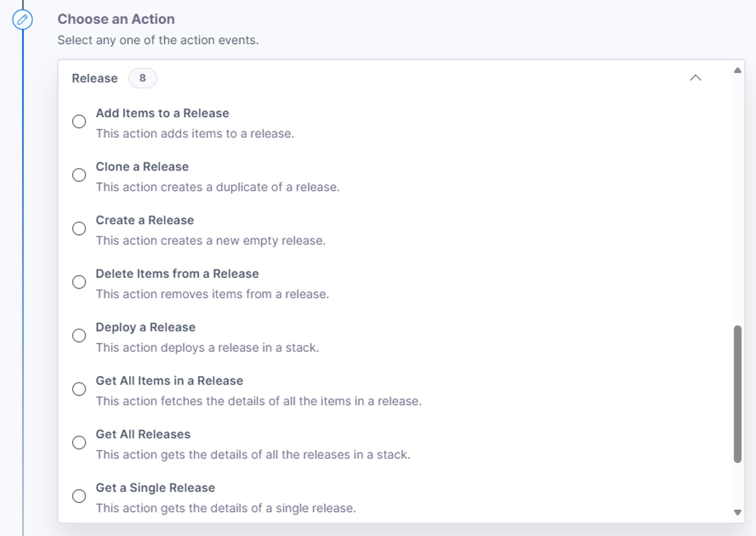Viewport: 756px width, 536px height.
Task: Collapse the Release section with the chevron
Action: coord(696,78)
